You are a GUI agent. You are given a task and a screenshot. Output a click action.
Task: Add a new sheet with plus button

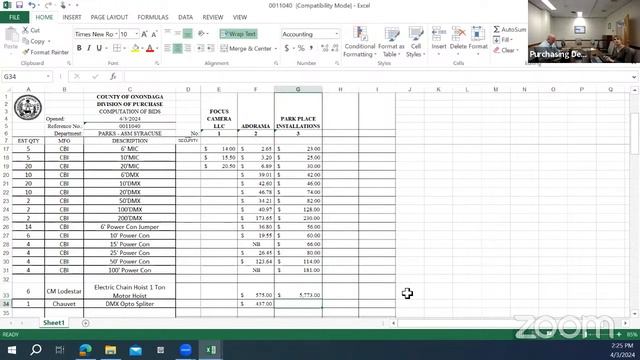point(85,323)
